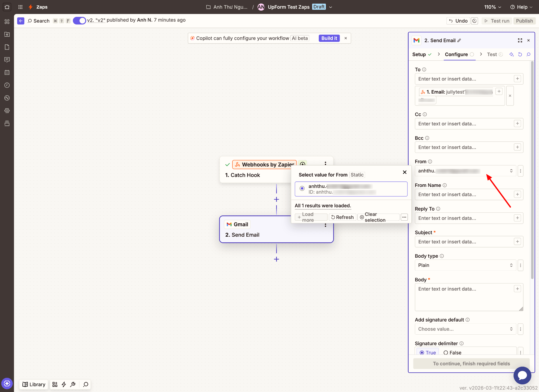This screenshot has width=539, height=392.
Task: Remove the Email recipient in To field
Action: 510,96
